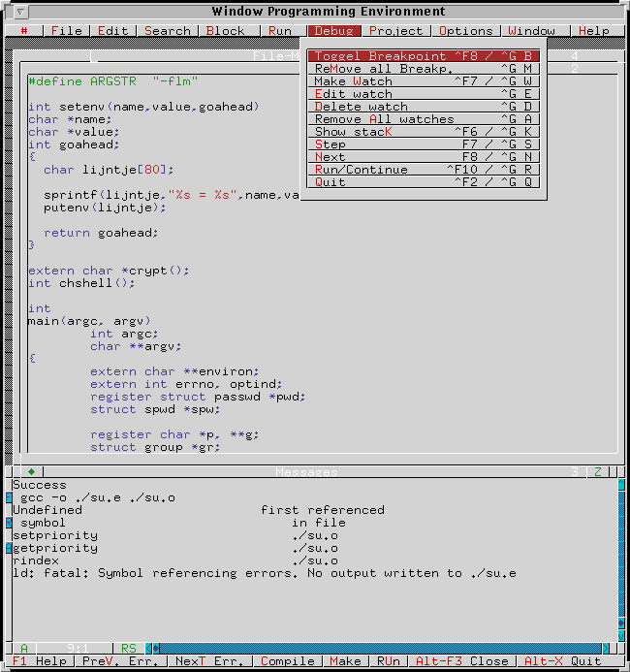630x672 pixels.
Task: Click the Messages window close diamond icon
Action: coord(31,472)
